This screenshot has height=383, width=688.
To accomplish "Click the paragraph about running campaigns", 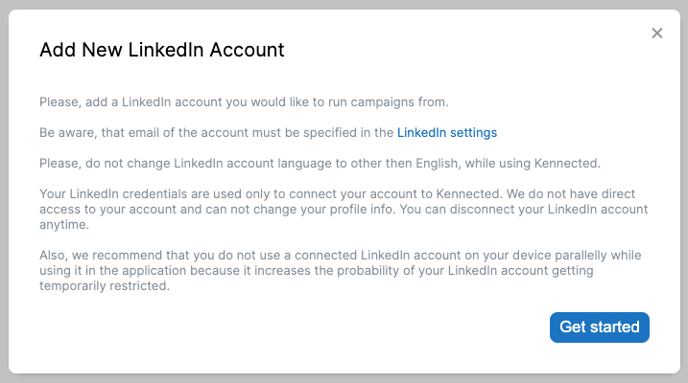I will 244,102.
